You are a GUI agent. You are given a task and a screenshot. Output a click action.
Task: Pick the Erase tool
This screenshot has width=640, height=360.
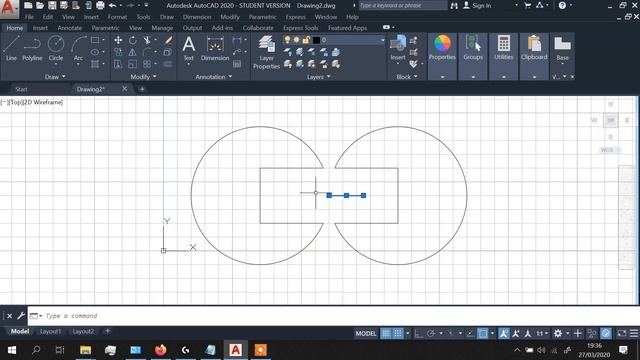[x=168, y=40]
